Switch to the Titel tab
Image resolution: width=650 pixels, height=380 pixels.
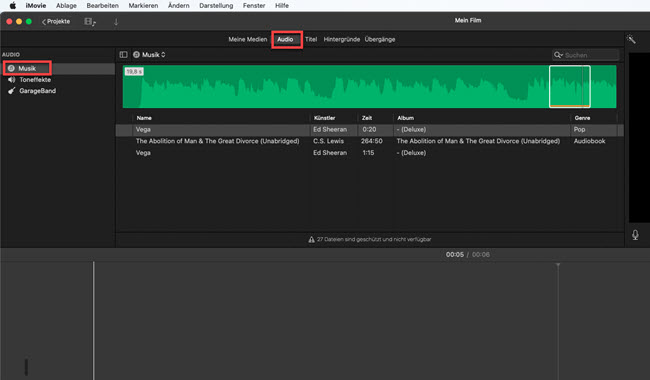pos(311,39)
